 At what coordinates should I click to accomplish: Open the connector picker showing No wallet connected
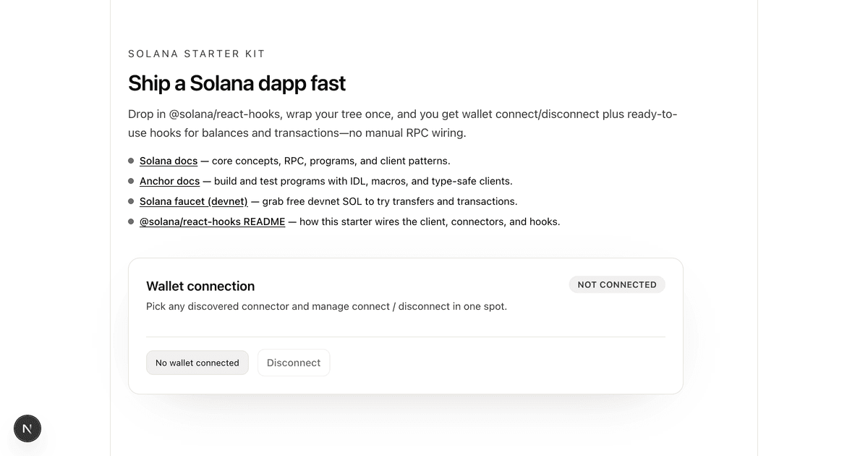tap(197, 363)
